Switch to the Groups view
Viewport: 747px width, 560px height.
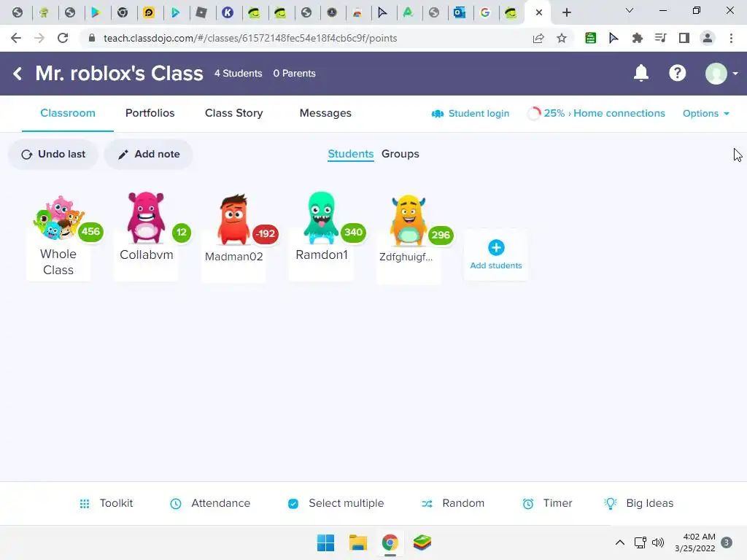[x=400, y=154]
